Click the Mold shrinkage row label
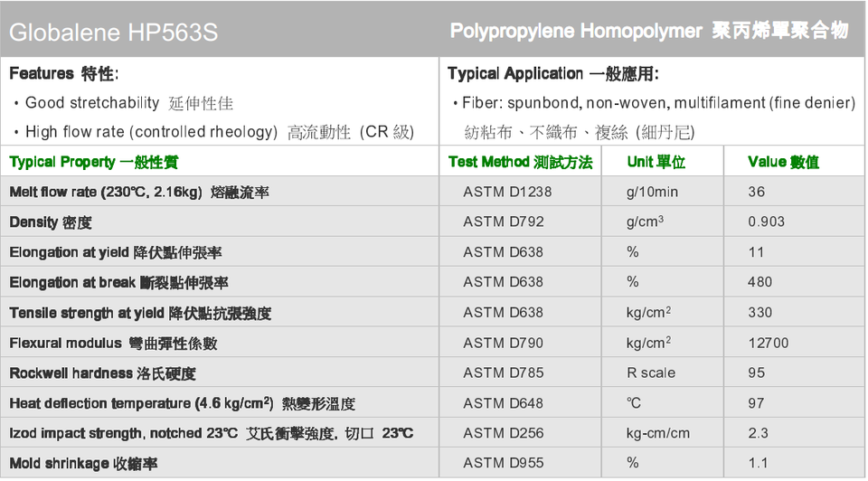The image size is (868, 481). (72, 463)
